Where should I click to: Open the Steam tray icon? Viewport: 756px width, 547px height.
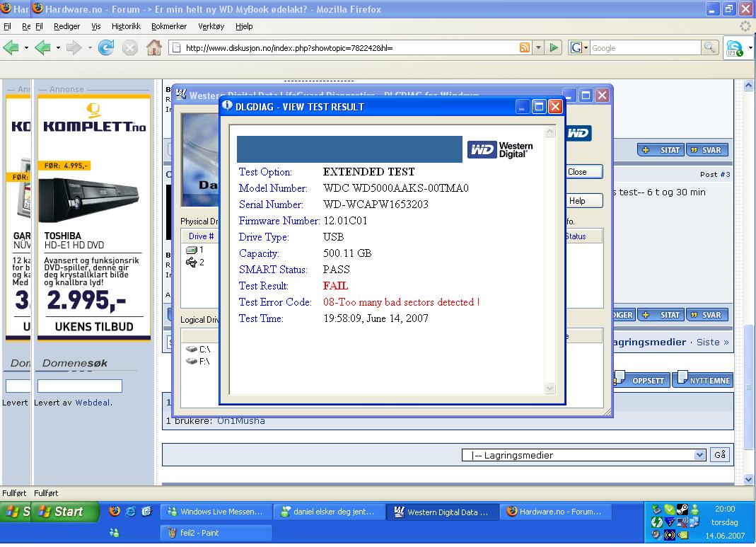click(x=682, y=509)
